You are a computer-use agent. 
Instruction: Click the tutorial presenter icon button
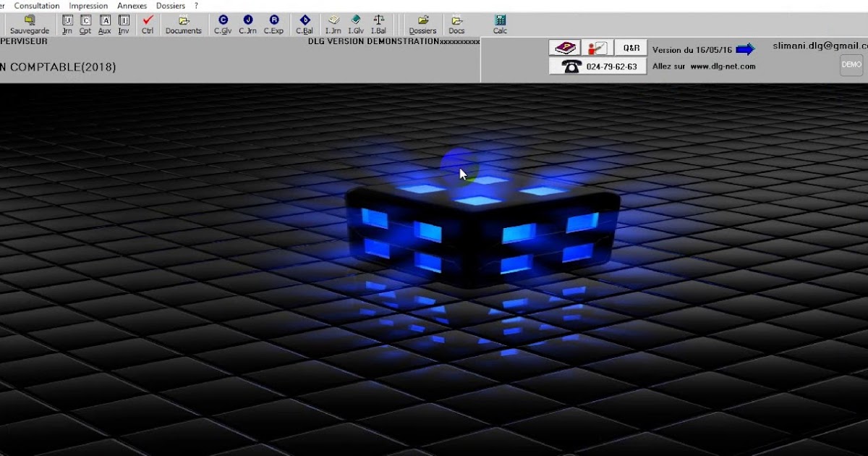(597, 48)
